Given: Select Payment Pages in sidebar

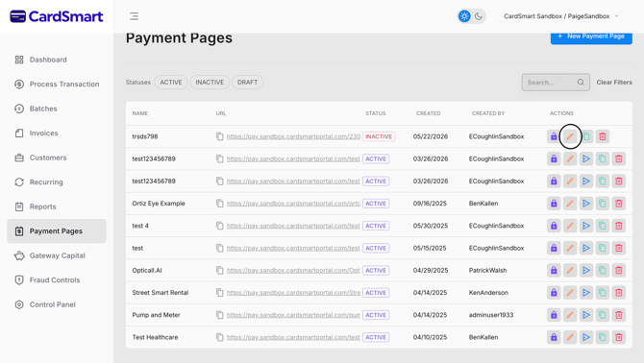Looking at the screenshot, I should [x=57, y=231].
